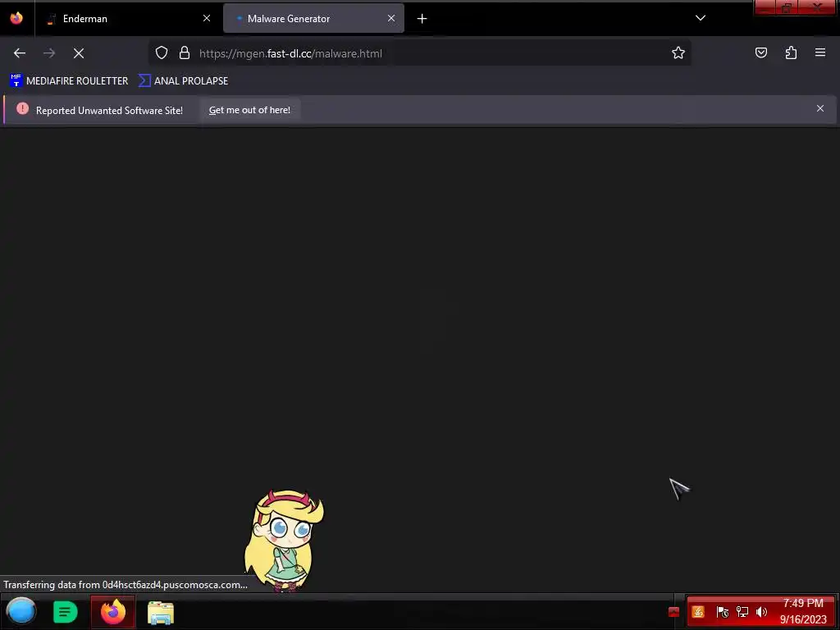Image resolution: width=840 pixels, height=630 pixels.
Task: Switch to the Enderman tab
Action: click(x=129, y=19)
